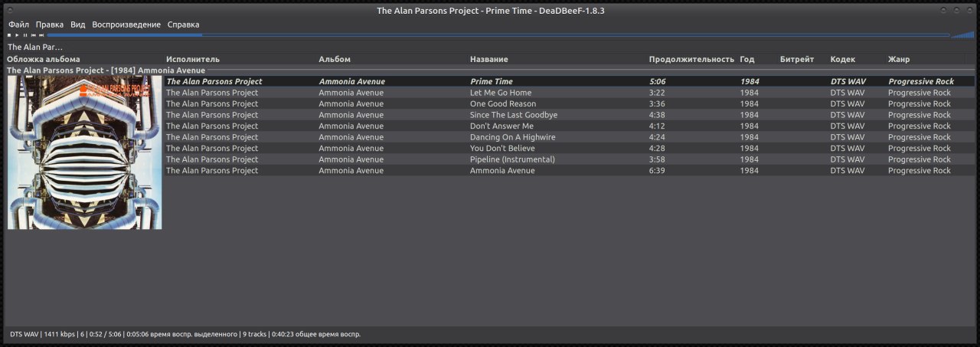Open the Вид menu
Image resolution: width=980 pixels, height=347 pixels.
click(78, 25)
